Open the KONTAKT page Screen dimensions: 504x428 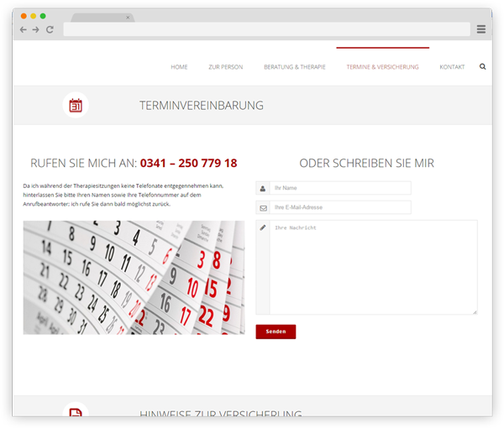pyautogui.click(x=452, y=67)
